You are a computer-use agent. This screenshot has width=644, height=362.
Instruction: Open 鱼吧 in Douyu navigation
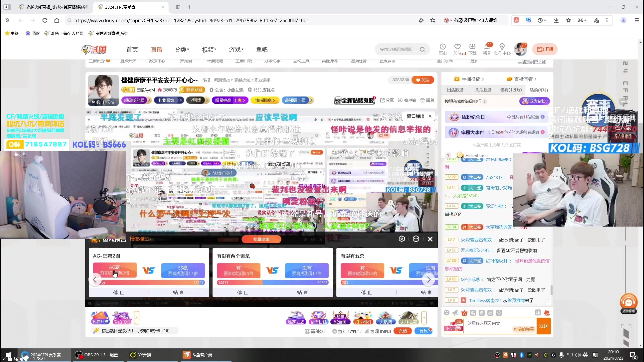(x=262, y=50)
